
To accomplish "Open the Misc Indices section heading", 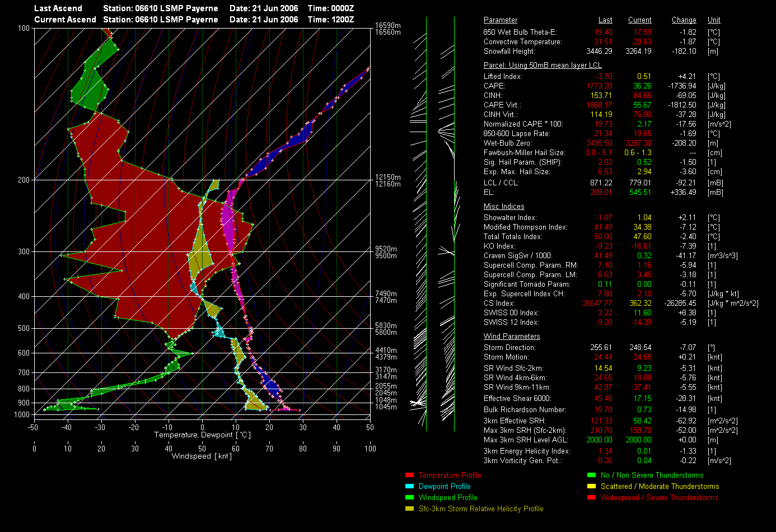I will (504, 207).
